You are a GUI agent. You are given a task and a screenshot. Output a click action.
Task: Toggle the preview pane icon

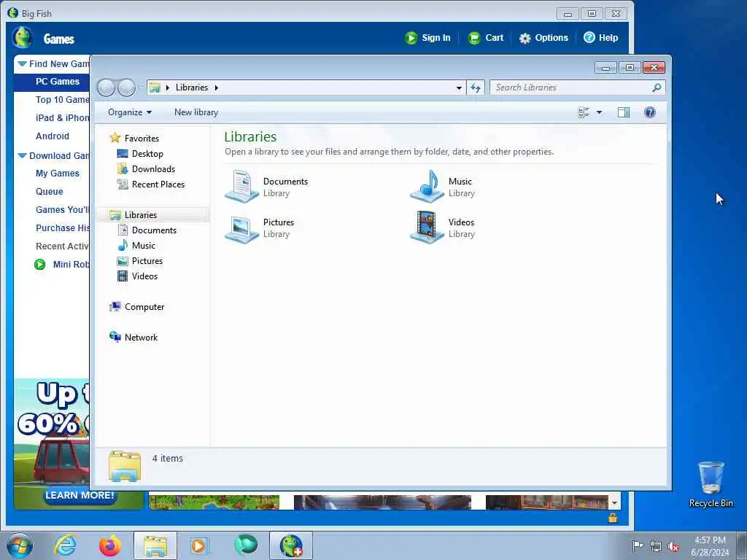(x=624, y=112)
